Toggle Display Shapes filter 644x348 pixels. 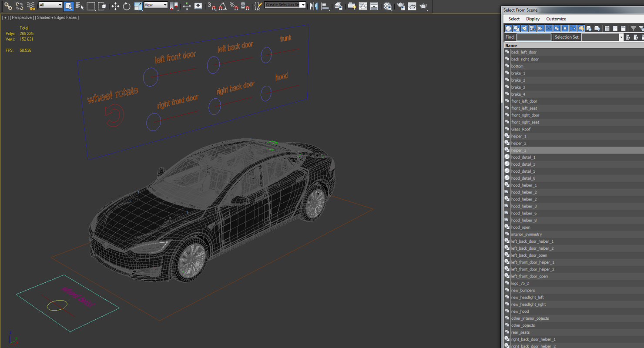(517, 28)
